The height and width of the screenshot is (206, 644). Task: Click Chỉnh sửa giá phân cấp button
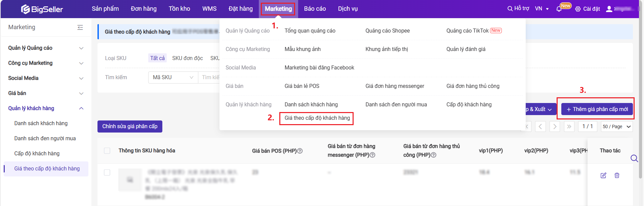tap(130, 126)
